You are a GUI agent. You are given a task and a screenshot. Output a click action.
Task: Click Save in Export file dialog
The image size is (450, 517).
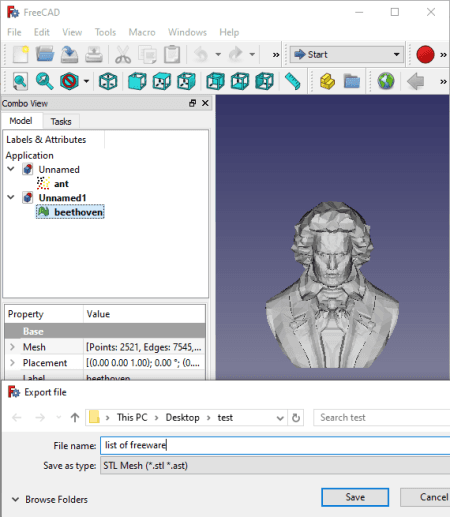tap(355, 497)
